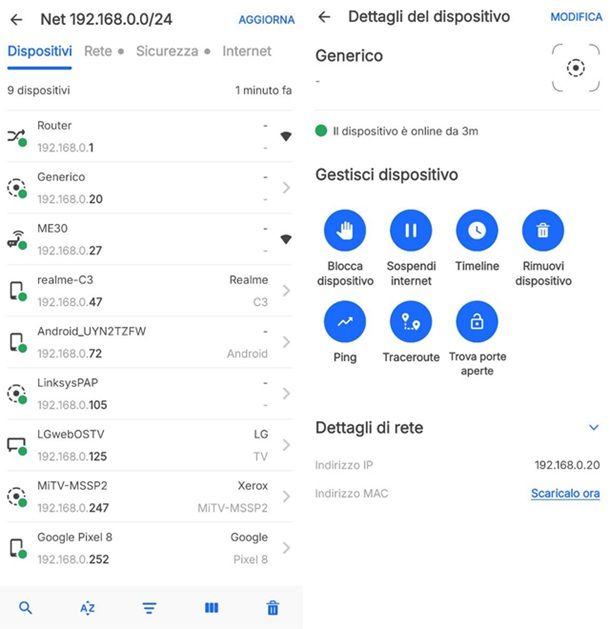Image resolution: width=610 pixels, height=629 pixels.
Task: Tap the realme-C3 phone icon
Action: click(x=17, y=291)
